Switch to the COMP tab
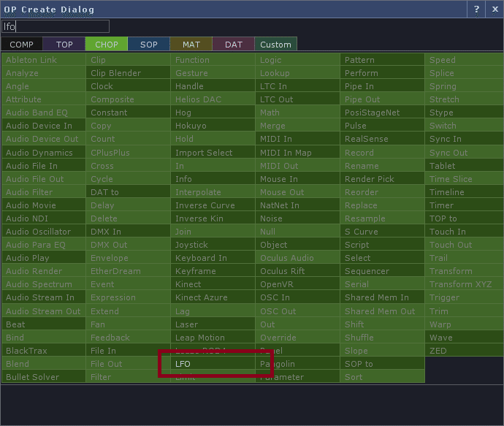The height and width of the screenshot is (426, 504). 21,45
